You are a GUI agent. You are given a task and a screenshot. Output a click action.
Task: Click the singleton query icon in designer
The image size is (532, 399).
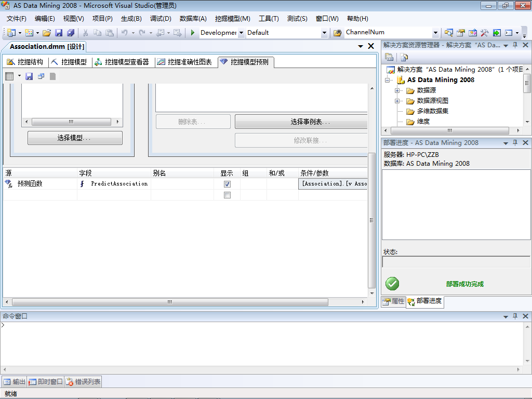pos(41,76)
